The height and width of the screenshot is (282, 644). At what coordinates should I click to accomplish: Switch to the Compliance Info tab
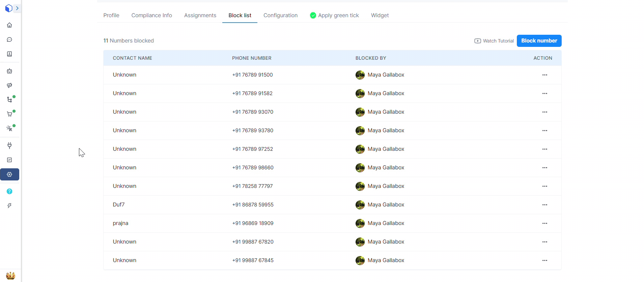[151, 16]
